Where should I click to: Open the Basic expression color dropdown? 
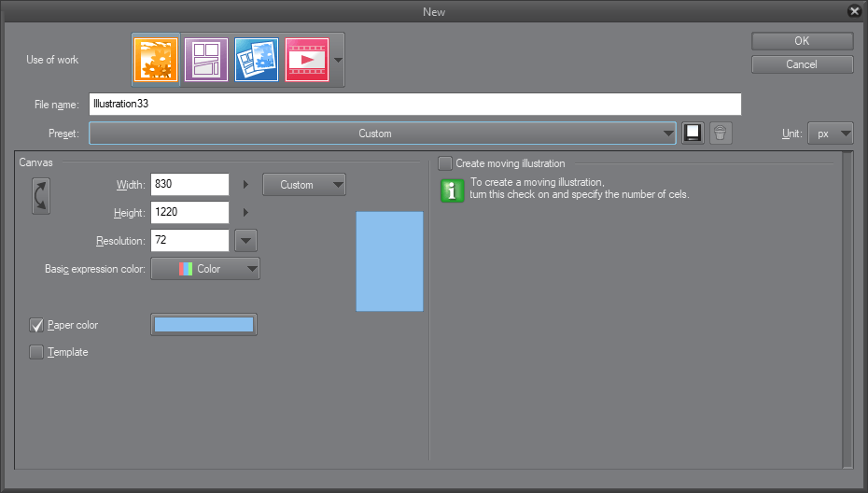pos(205,269)
